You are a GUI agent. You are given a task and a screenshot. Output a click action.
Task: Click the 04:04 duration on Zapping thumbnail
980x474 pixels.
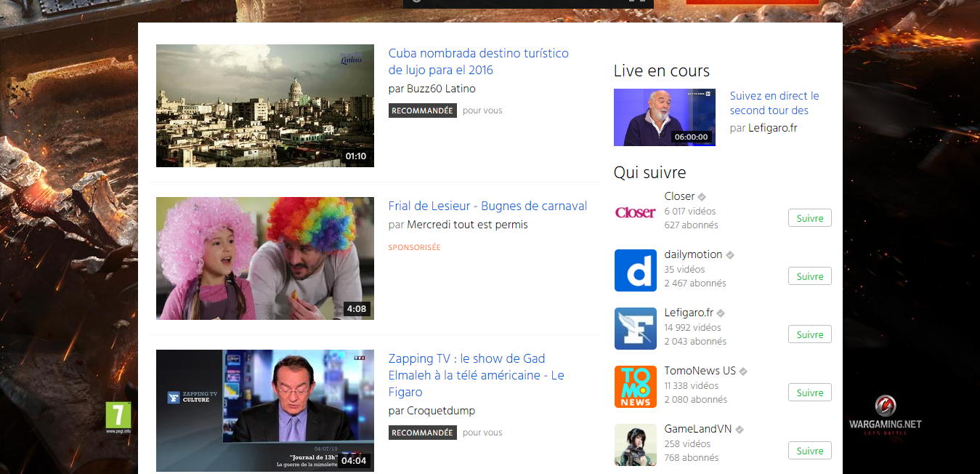355,460
